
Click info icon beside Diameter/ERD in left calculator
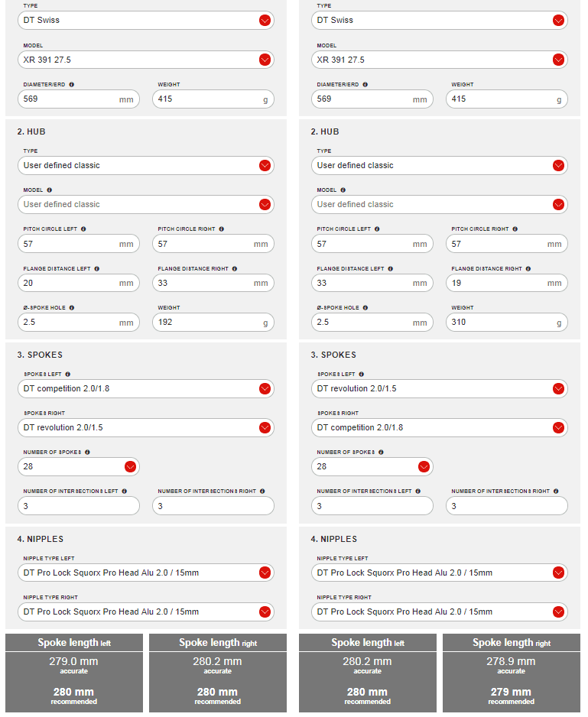(x=72, y=84)
